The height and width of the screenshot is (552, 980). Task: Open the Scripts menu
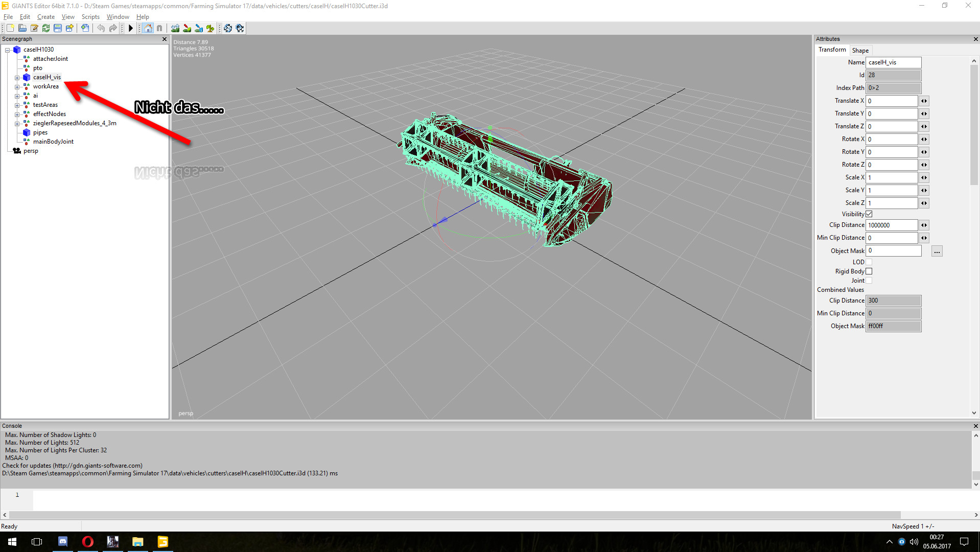click(x=90, y=17)
